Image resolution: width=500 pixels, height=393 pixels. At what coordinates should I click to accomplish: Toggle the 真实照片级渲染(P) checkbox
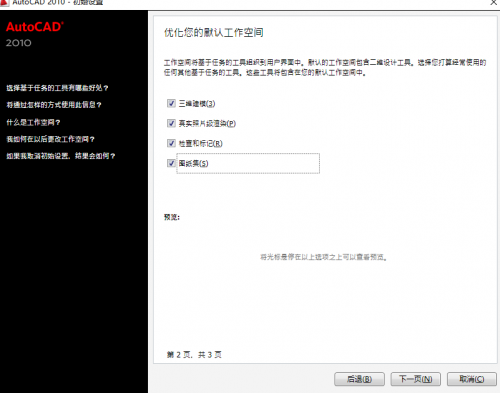[x=171, y=123]
